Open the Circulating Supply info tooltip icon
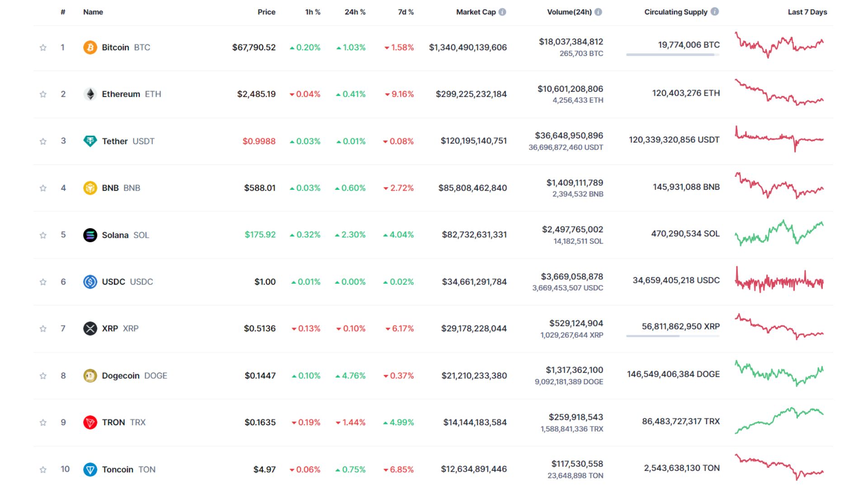This screenshot has height=488, width=868. pos(715,12)
